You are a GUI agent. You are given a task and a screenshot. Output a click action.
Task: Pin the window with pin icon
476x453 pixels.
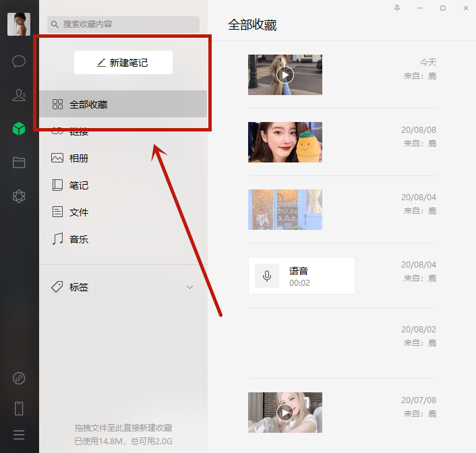click(397, 8)
